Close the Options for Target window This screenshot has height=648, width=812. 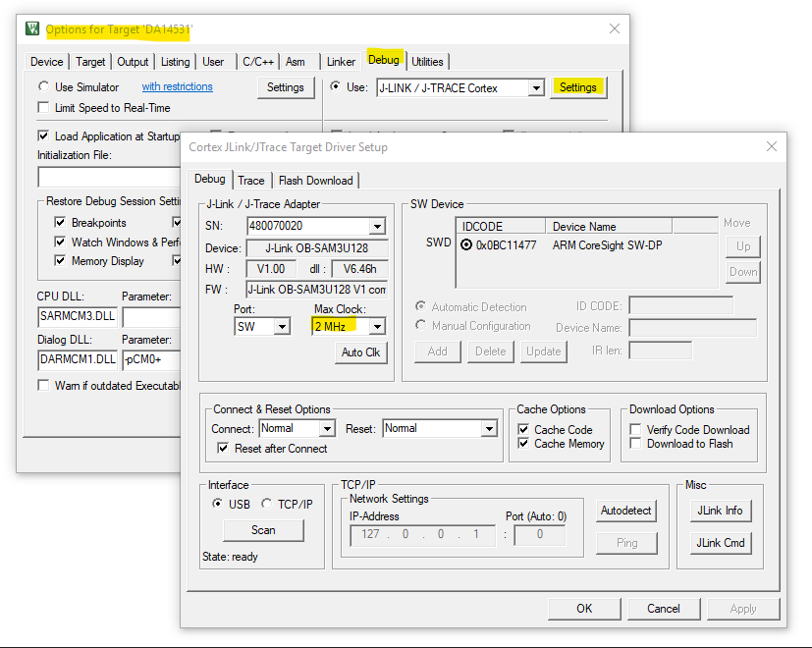[x=615, y=28]
